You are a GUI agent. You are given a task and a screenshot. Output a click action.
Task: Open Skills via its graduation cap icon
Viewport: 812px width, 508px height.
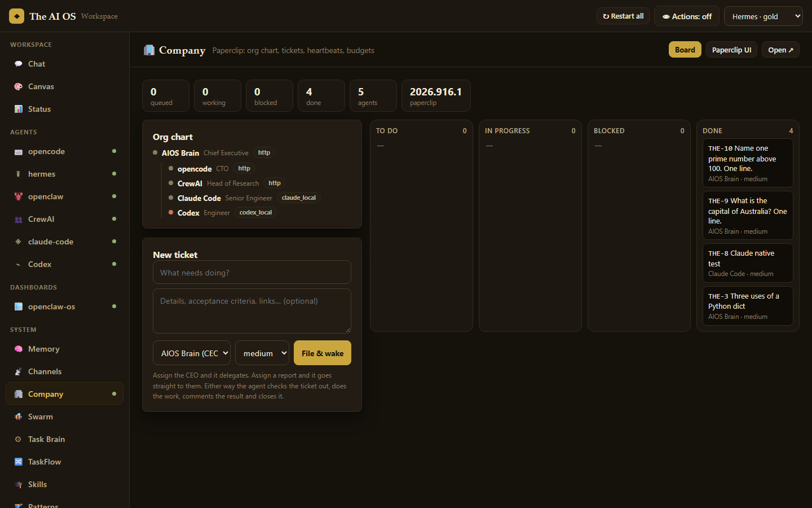(19, 484)
